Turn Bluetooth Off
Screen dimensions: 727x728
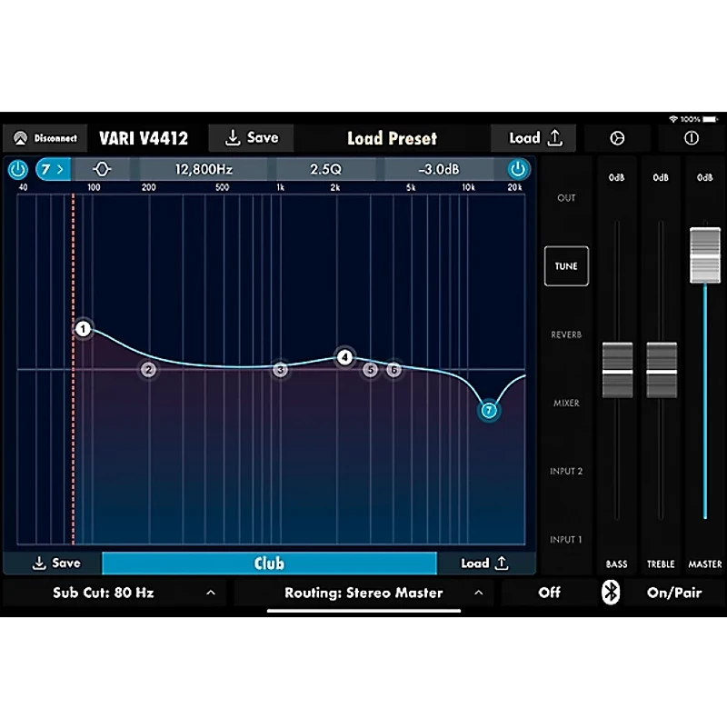pos(549,593)
